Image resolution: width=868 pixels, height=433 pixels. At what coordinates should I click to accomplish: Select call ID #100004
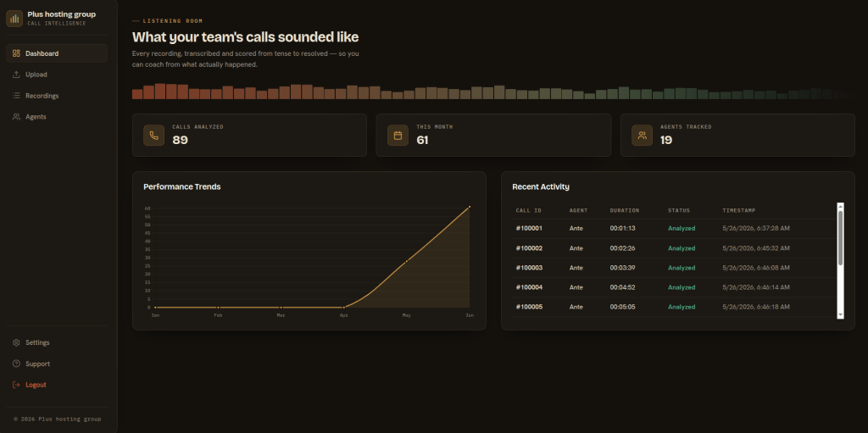click(529, 287)
